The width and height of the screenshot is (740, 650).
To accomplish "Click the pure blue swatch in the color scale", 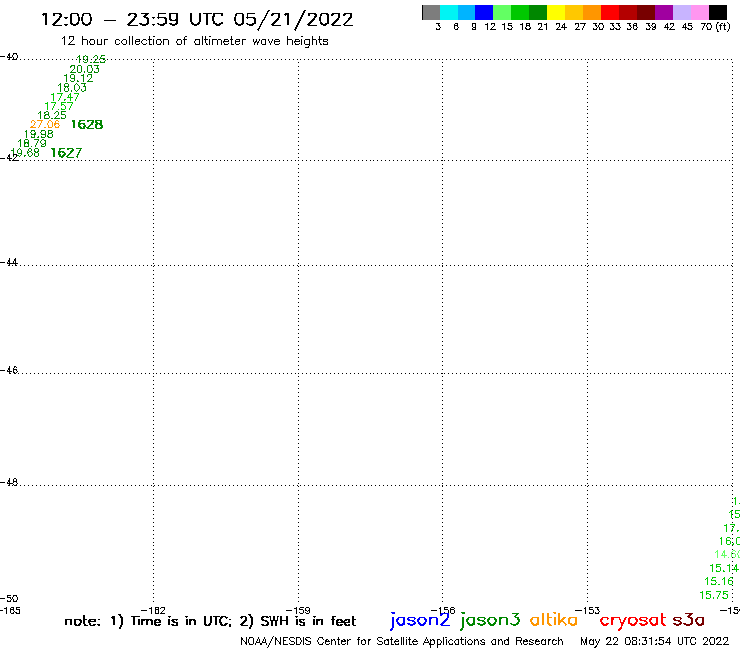I will click(485, 12).
